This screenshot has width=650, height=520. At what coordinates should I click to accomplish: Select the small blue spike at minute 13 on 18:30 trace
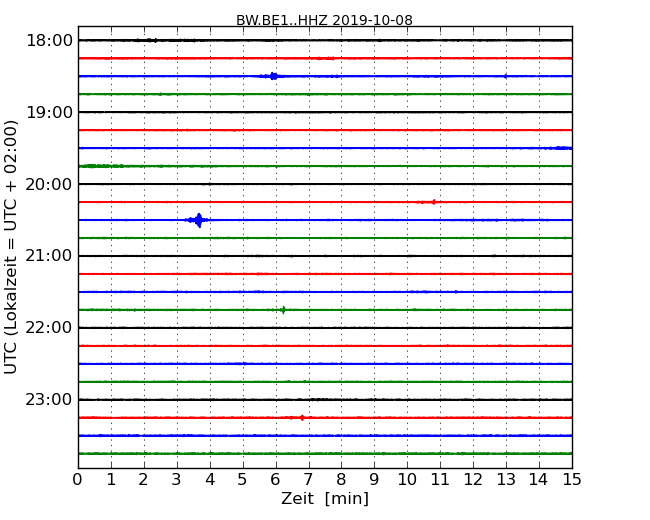click(x=505, y=76)
